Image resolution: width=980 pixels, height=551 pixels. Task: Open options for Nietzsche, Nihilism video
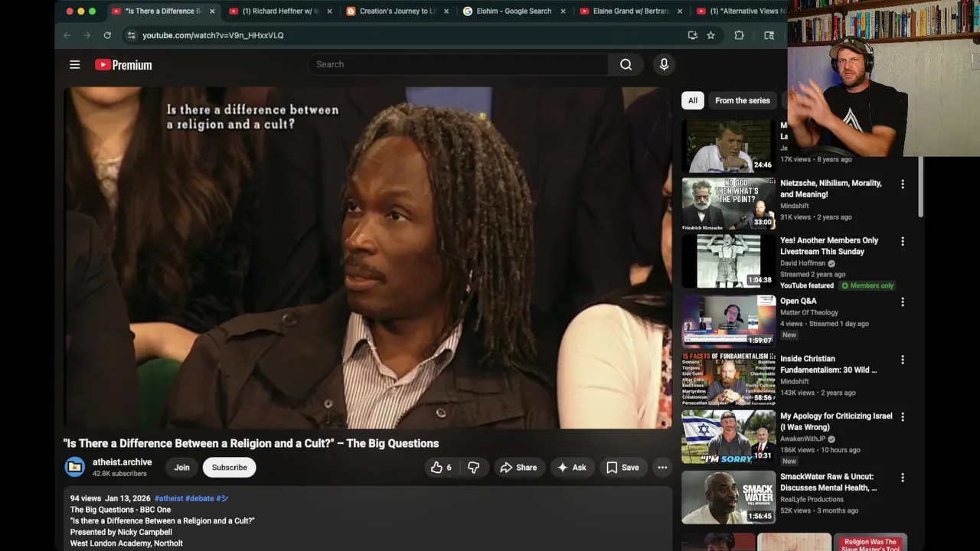pyautogui.click(x=902, y=184)
